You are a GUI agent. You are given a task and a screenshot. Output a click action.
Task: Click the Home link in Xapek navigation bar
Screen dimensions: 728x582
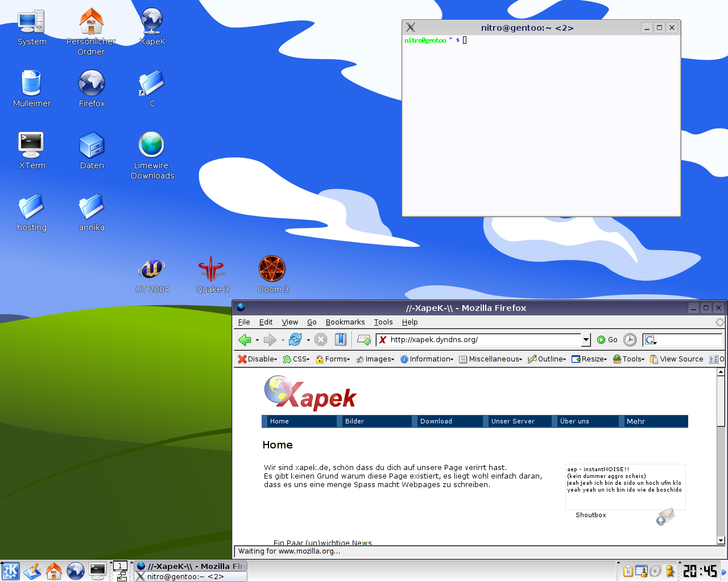pos(279,421)
